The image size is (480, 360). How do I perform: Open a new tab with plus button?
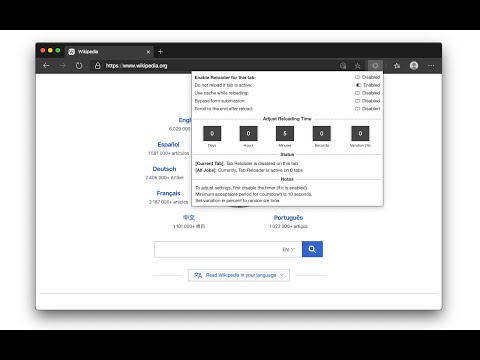pos(160,52)
